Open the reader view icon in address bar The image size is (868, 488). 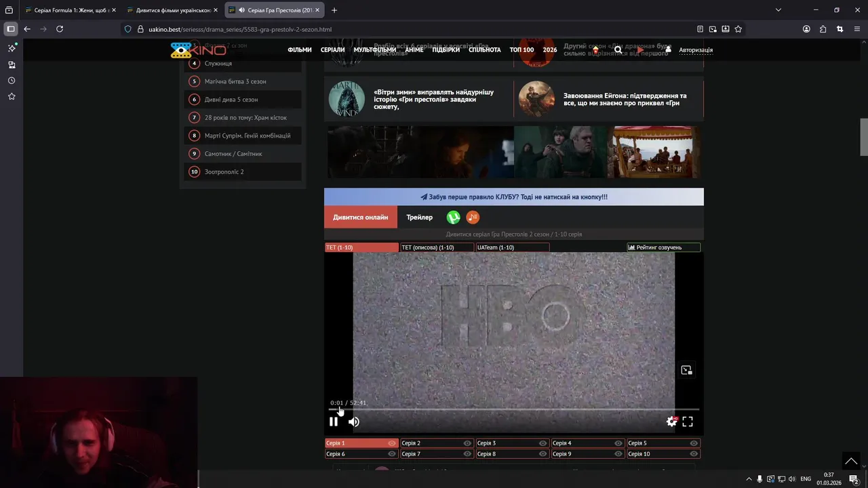pos(700,29)
